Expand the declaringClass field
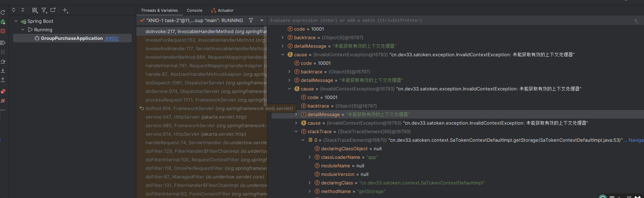The width and height of the screenshot is (644, 198). pos(310,183)
